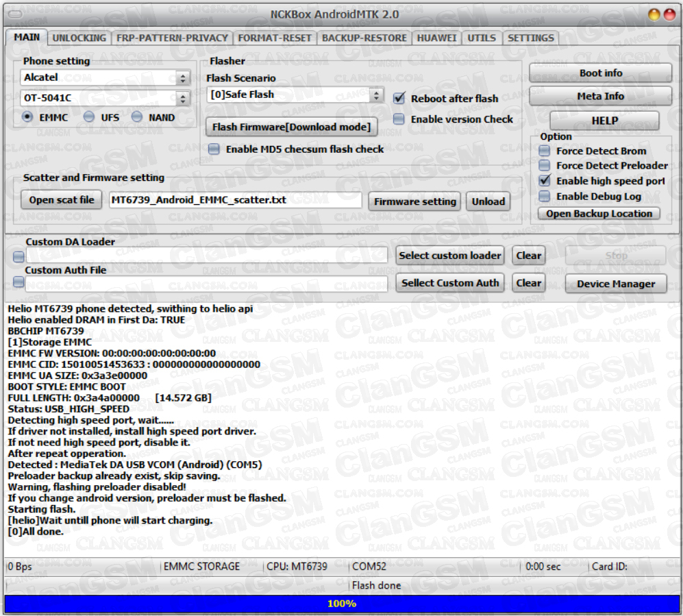The width and height of the screenshot is (683, 616).
Task: Clear the Custom Auth File path
Action: click(x=529, y=283)
